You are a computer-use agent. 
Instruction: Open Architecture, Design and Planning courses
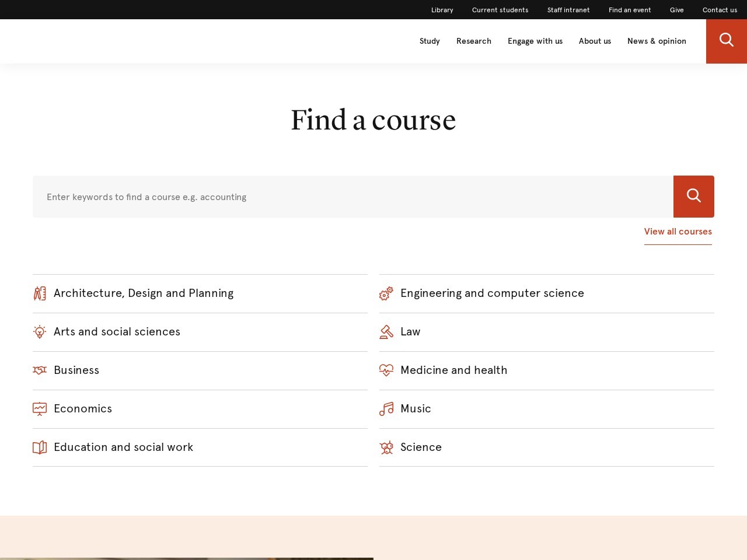click(x=200, y=293)
